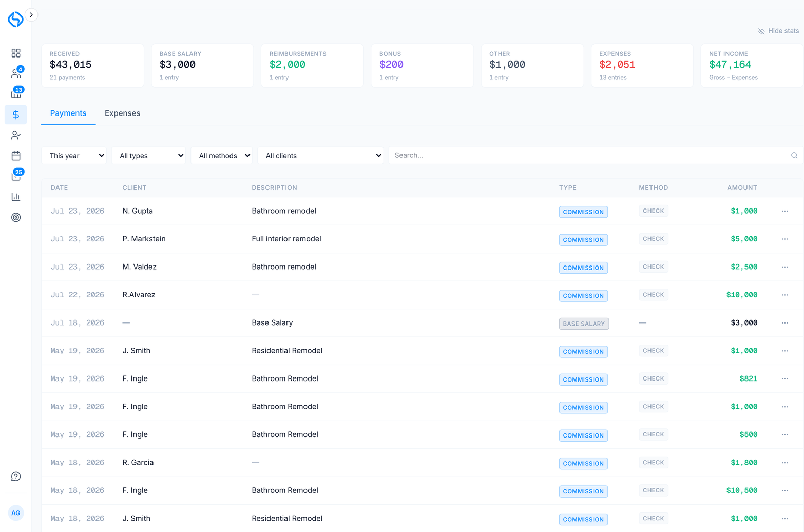804x532 pixels.
Task: Click the Jul 22, 2026 date
Action: [x=77, y=295]
